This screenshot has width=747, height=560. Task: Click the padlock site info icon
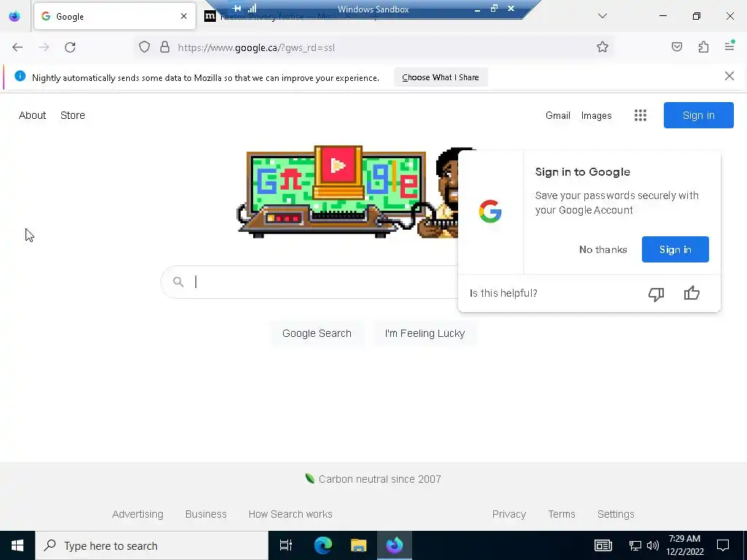165,47
